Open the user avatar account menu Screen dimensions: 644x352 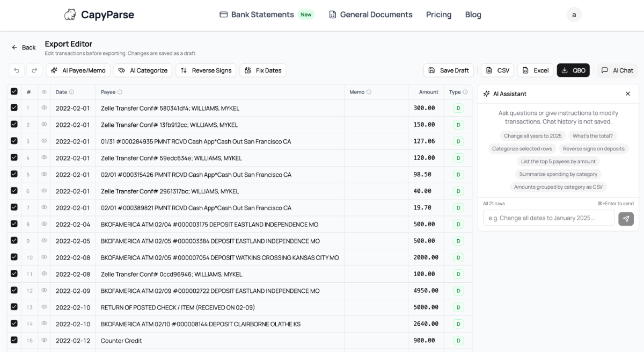coord(574,15)
